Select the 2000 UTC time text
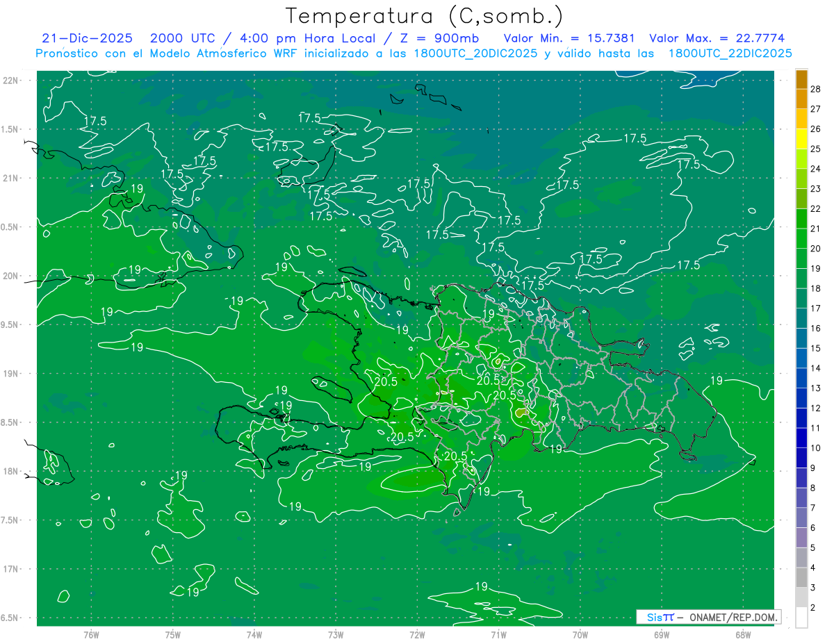 (183, 38)
